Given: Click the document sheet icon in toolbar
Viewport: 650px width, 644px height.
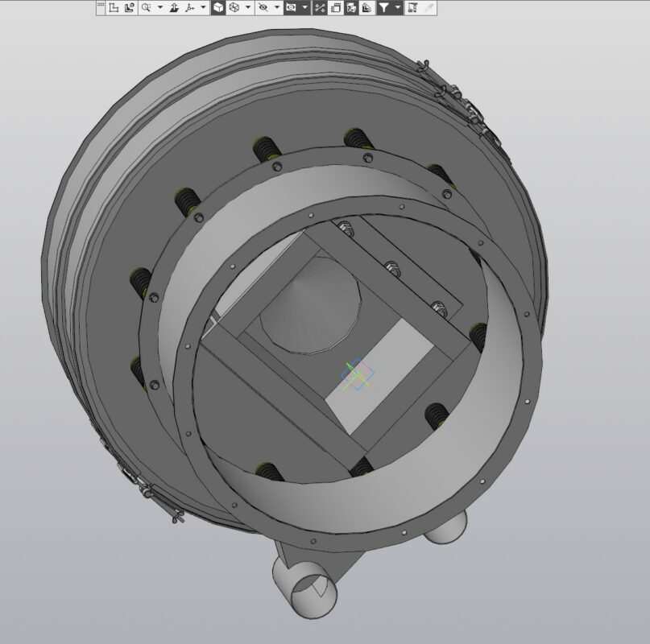Looking at the screenshot, I should [336, 7].
